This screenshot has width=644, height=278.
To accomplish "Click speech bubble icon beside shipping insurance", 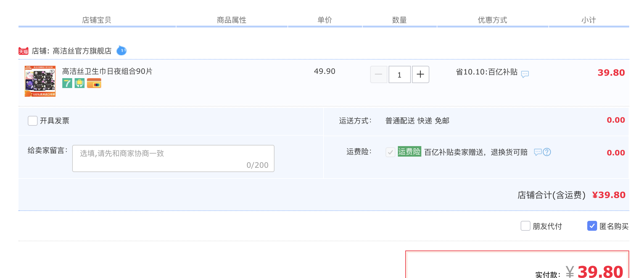I will [538, 152].
